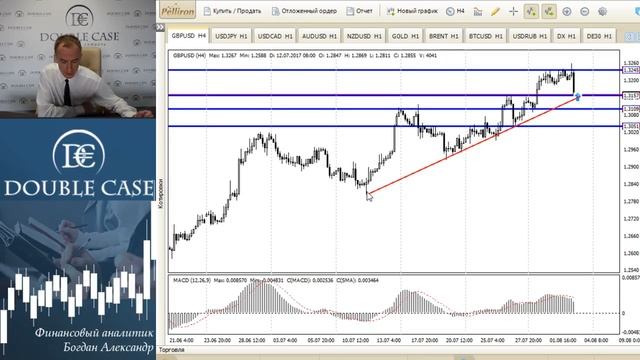Screen dimensions: 640x360
Task: Select the horizontal line at 1.3051
Action: [394, 126]
